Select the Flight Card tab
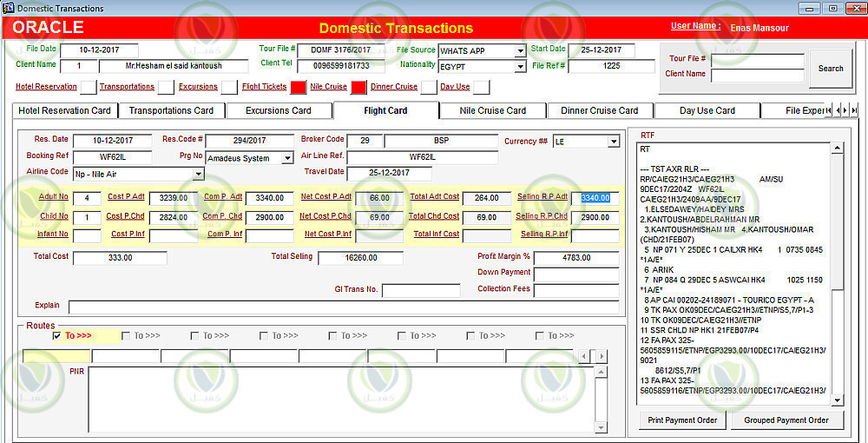Viewport: 868px width, 443px height. 386,110
